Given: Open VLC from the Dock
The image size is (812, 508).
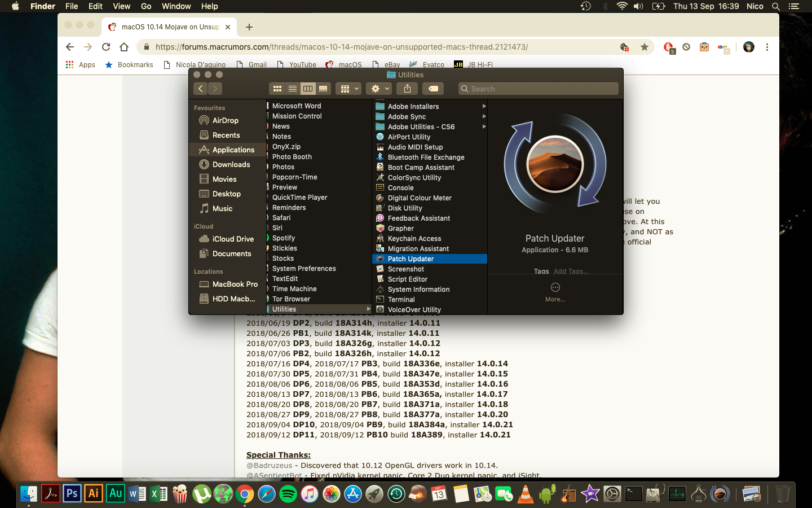Looking at the screenshot, I should tap(525, 494).
